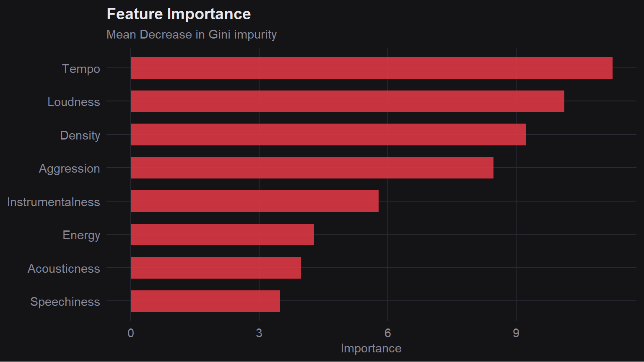Screen dimensions: 644x362
Task: Select the Aggression feature bar
Action: [312, 168]
